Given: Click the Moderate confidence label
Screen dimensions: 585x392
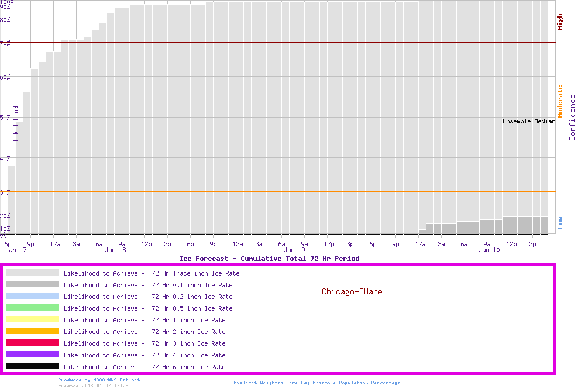Looking at the screenshot, I should [560, 101].
